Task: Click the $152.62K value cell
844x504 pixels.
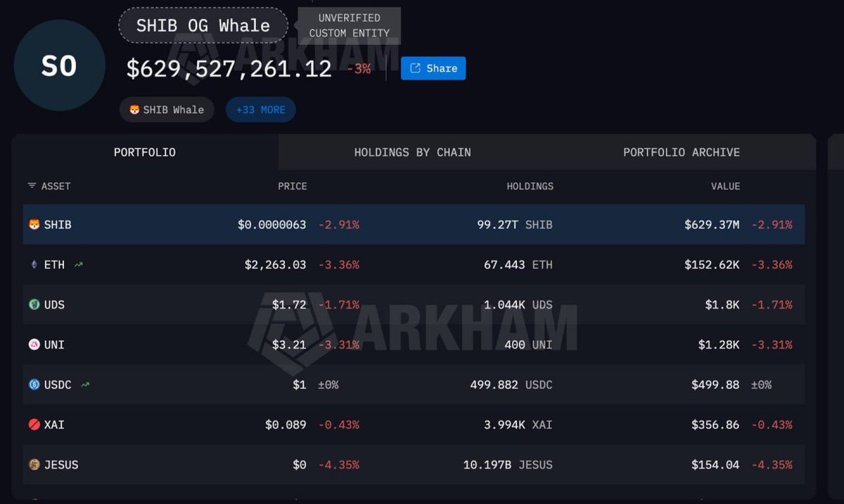Action: (712, 265)
